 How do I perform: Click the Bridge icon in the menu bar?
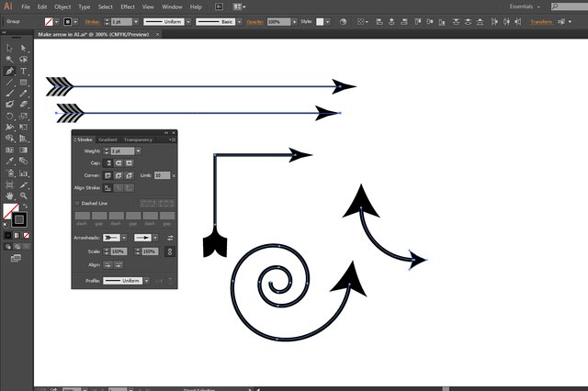pyautogui.click(x=218, y=6)
